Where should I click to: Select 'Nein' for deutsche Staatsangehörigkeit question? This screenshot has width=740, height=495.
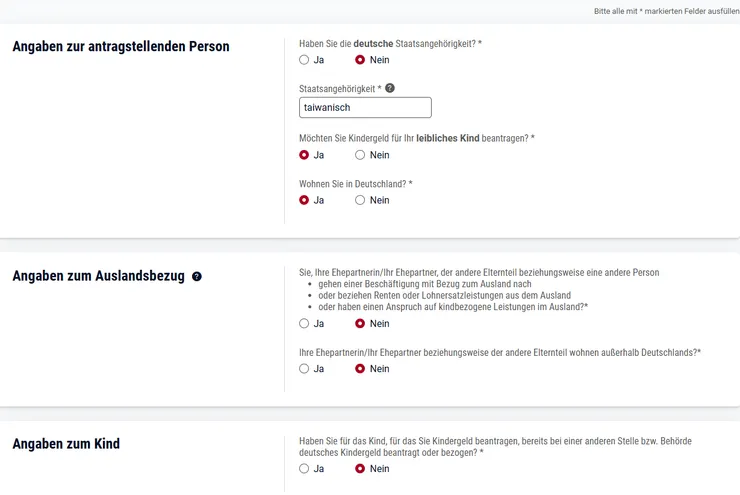point(360,60)
